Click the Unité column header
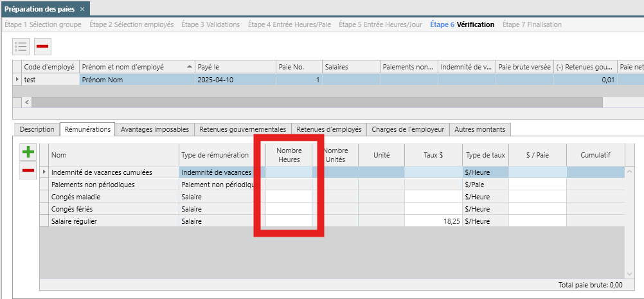The width and height of the screenshot is (644, 299). coord(382,155)
